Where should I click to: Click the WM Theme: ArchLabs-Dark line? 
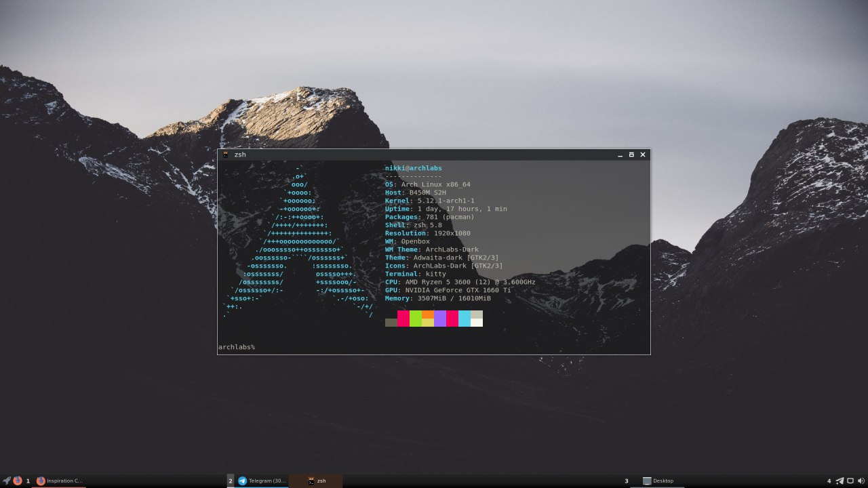432,249
